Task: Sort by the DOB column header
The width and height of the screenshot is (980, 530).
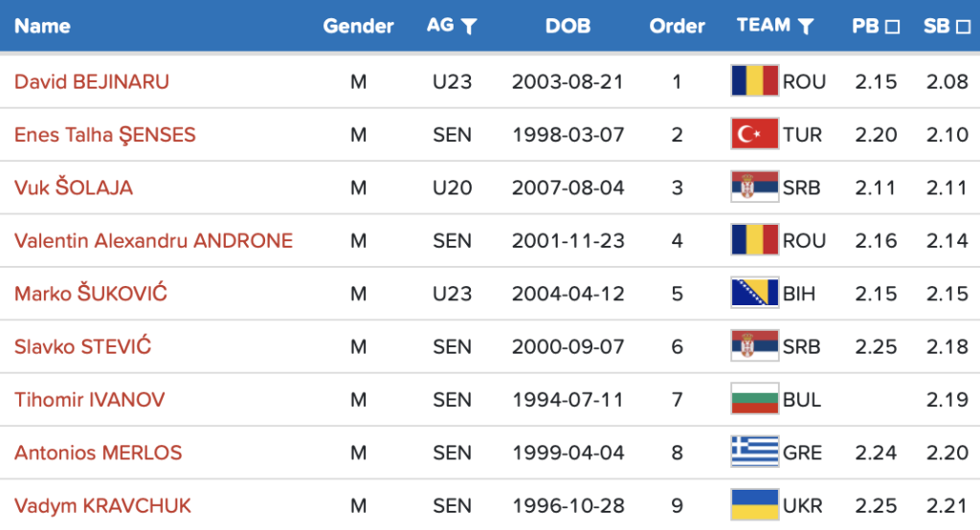Action: point(568,26)
